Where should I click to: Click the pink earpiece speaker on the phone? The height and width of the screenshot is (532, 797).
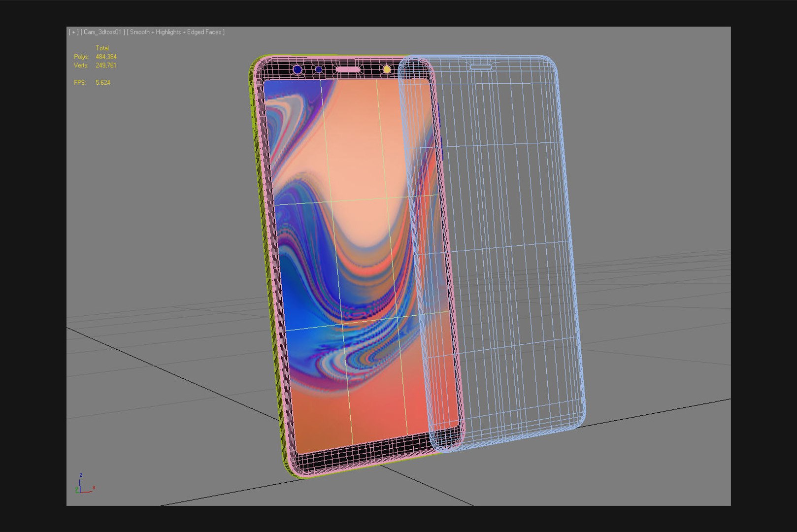click(348, 70)
